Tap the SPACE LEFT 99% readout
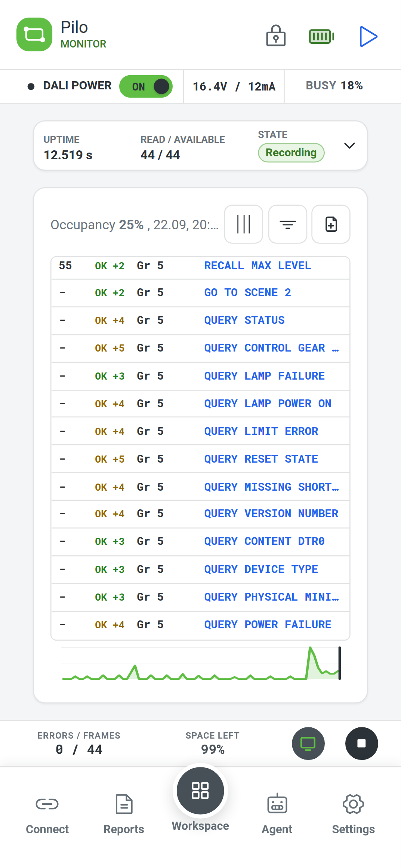 [213, 743]
